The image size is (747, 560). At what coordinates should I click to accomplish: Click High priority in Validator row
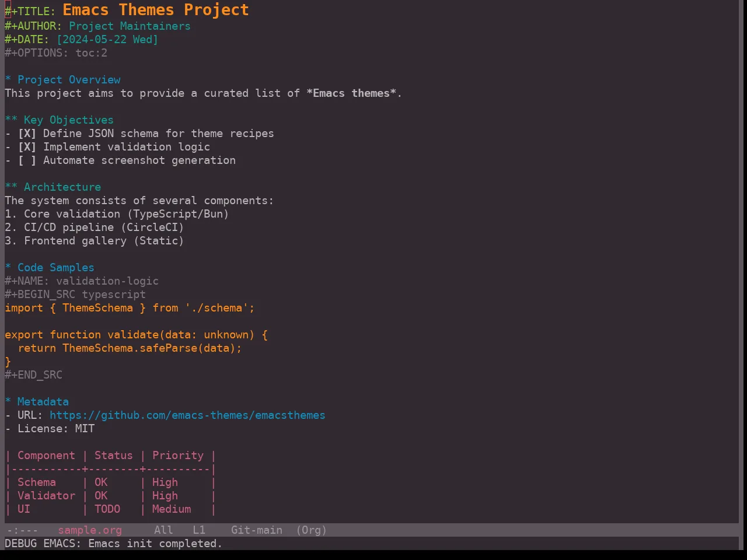(165, 496)
